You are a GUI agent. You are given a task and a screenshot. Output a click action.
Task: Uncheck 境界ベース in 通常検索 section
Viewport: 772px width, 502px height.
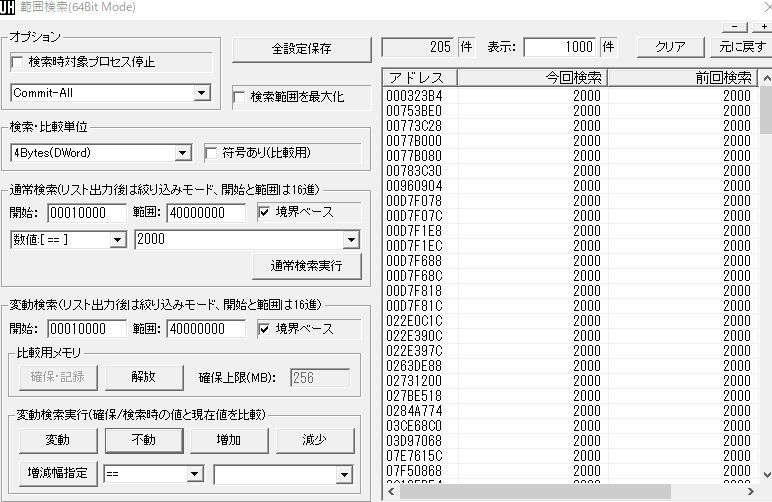(264, 213)
